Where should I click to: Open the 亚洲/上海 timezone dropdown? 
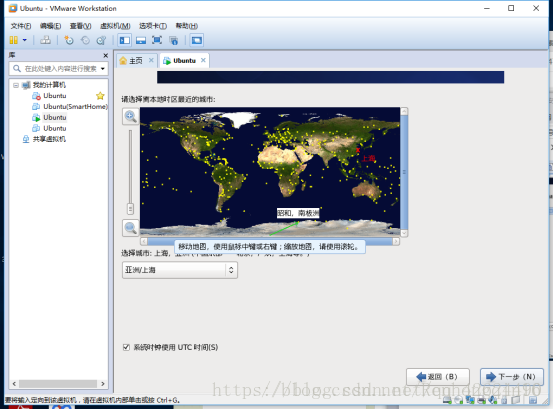pyautogui.click(x=180, y=270)
